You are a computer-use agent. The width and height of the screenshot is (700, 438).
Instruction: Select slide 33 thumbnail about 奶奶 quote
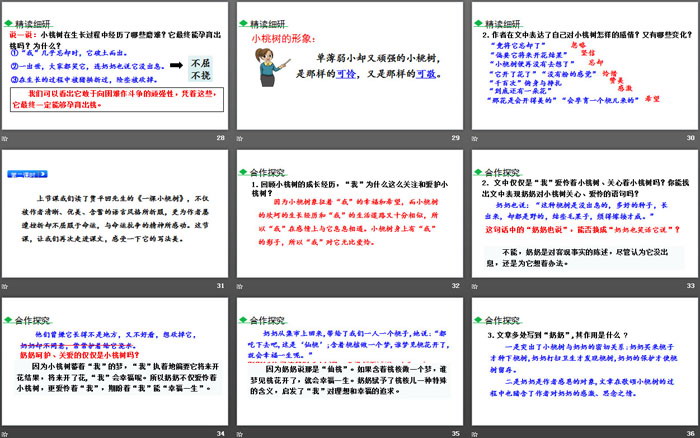pyautogui.click(x=585, y=213)
